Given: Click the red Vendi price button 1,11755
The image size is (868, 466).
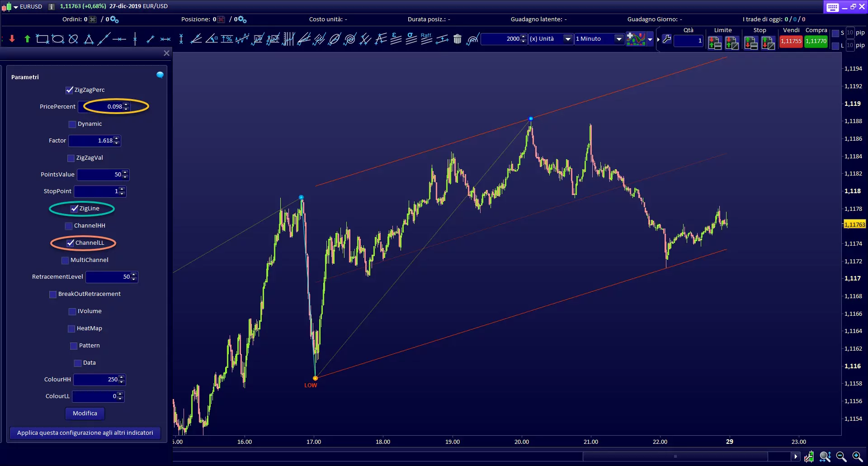Looking at the screenshot, I should [x=791, y=41].
